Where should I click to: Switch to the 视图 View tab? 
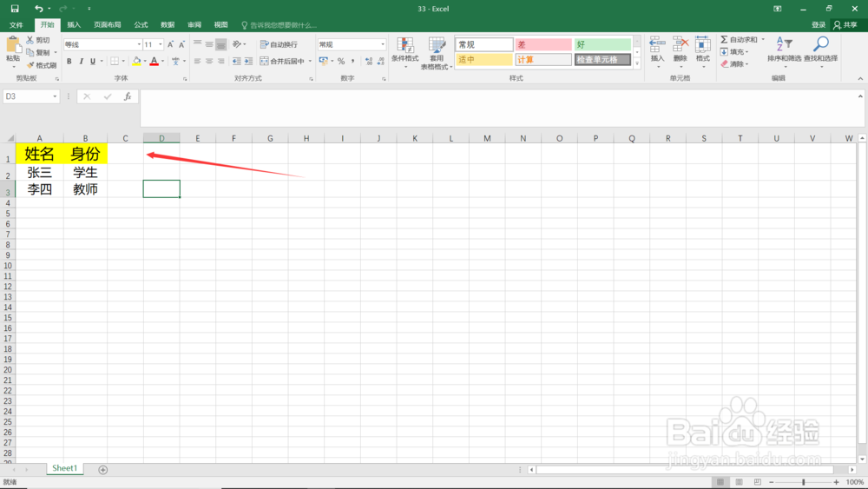(x=220, y=25)
